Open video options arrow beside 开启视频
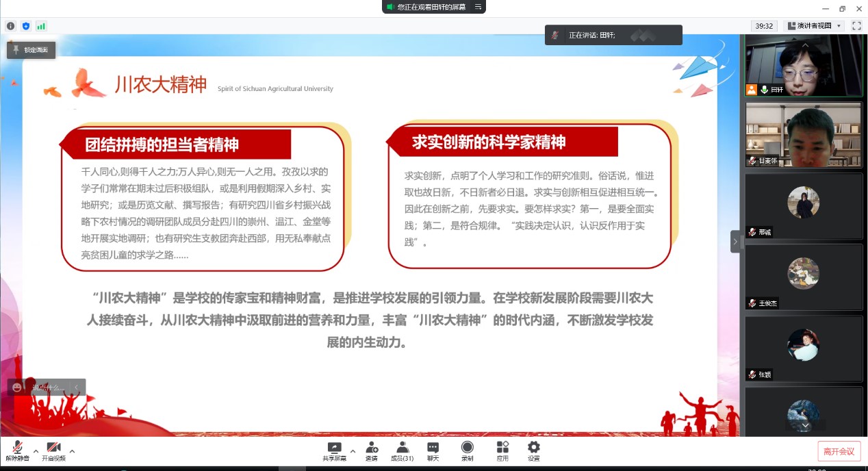868x471 pixels. coord(72,451)
